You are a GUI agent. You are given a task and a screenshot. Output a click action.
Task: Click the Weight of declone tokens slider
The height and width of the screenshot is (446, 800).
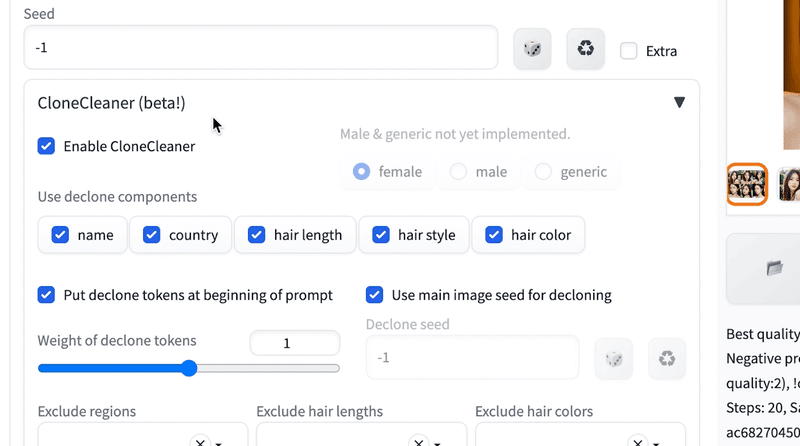(189, 368)
